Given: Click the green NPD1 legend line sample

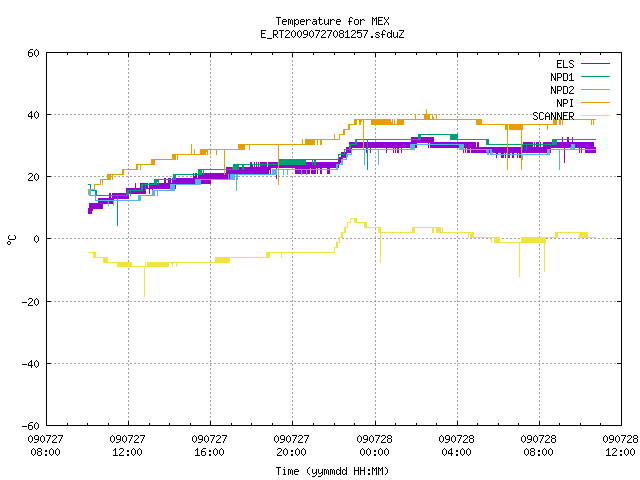Looking at the screenshot, I should tap(595, 76).
